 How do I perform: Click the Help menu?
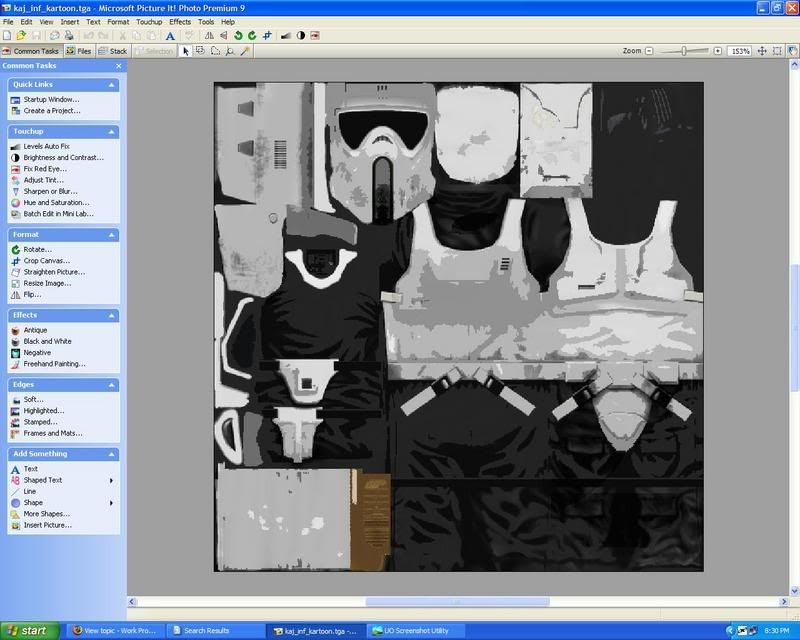[228, 22]
